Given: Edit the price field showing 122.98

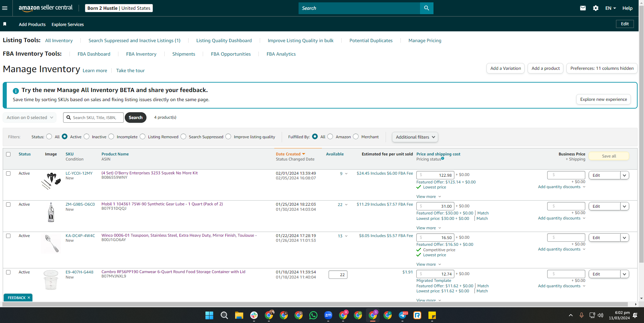Looking at the screenshot, I should pyautogui.click(x=435, y=175).
